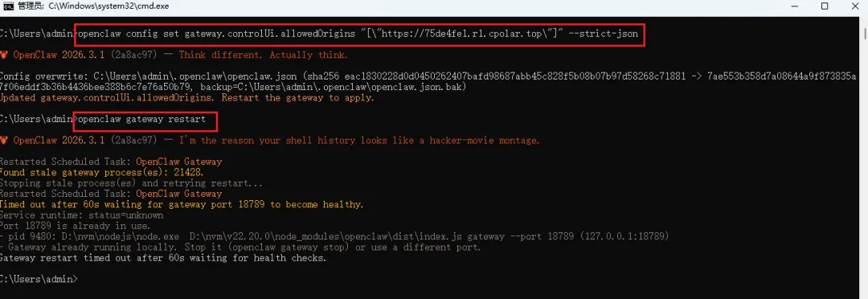Image resolution: width=868 pixels, height=299 pixels.
Task: Click 'Port 18789 is already in use.' line
Action: [x=76, y=226]
